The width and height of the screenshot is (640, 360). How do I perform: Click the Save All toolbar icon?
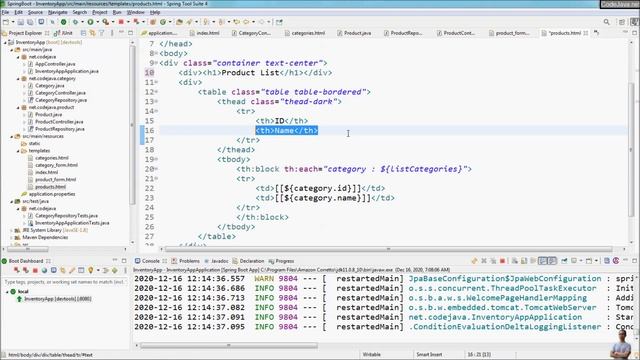[x=30, y=22]
